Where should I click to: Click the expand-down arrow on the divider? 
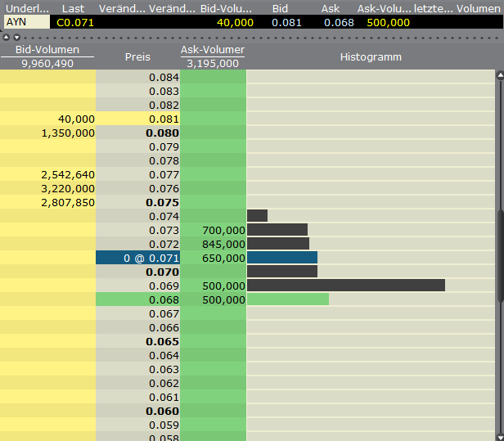[16, 37]
